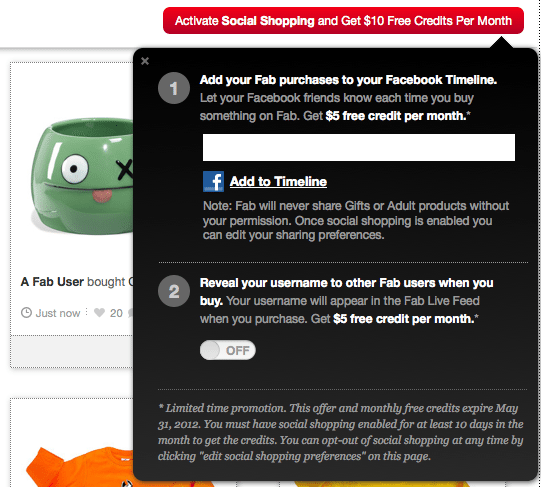541x487 pixels.
Task: Click the Just now timestamp text
Action: click(58, 313)
